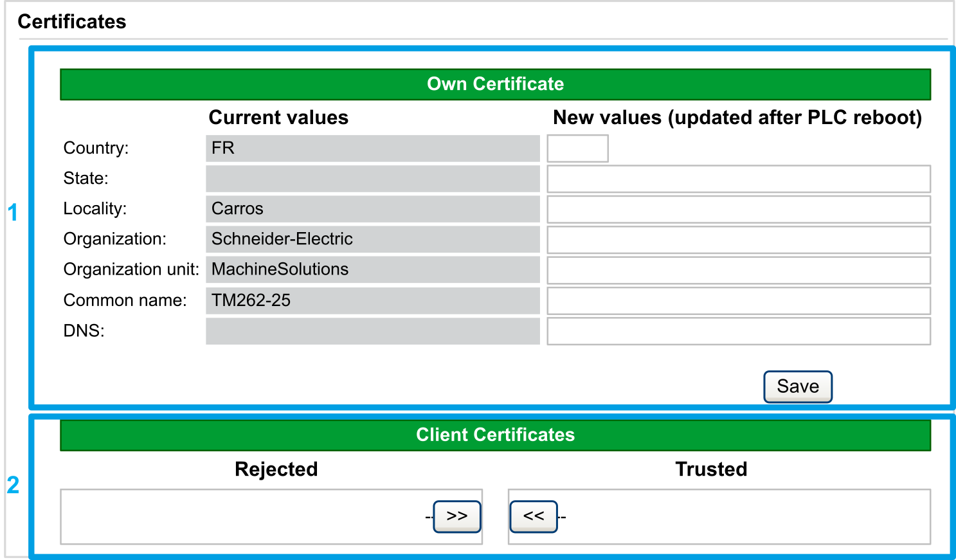Image resolution: width=956 pixels, height=560 pixels.
Task: Click the Client Certificates green header
Action: coord(495,435)
